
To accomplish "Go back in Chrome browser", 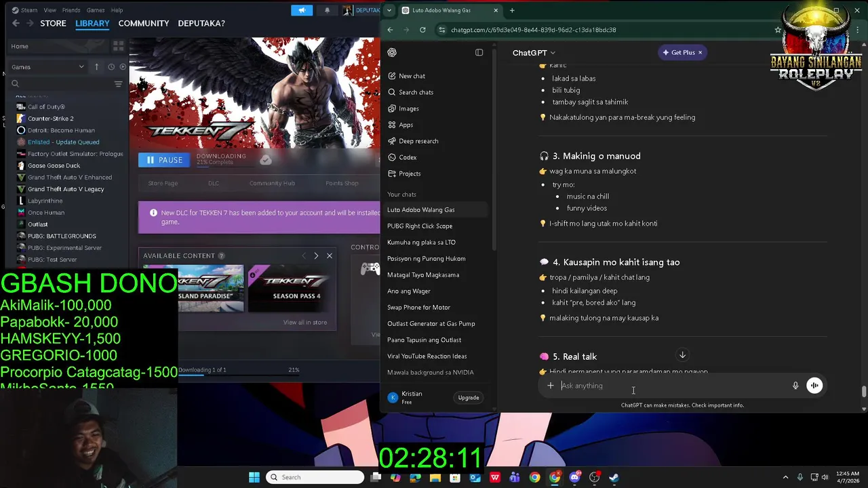I will coord(390,30).
